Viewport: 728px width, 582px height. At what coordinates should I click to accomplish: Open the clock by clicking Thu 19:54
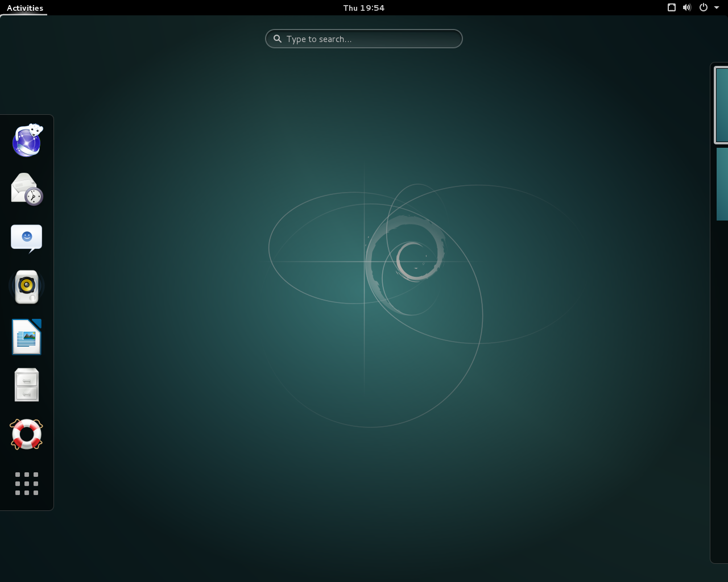[x=363, y=7]
